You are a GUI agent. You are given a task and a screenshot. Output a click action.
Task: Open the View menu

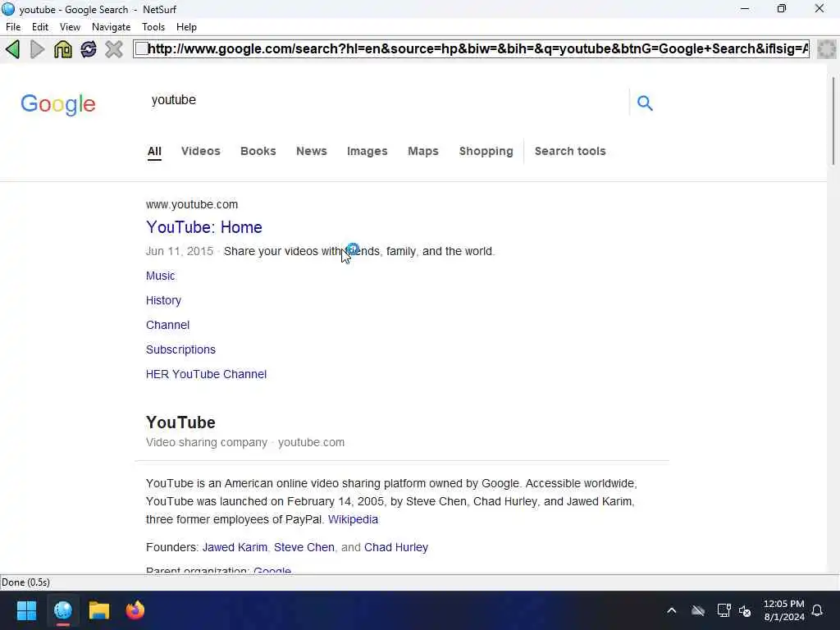click(70, 27)
